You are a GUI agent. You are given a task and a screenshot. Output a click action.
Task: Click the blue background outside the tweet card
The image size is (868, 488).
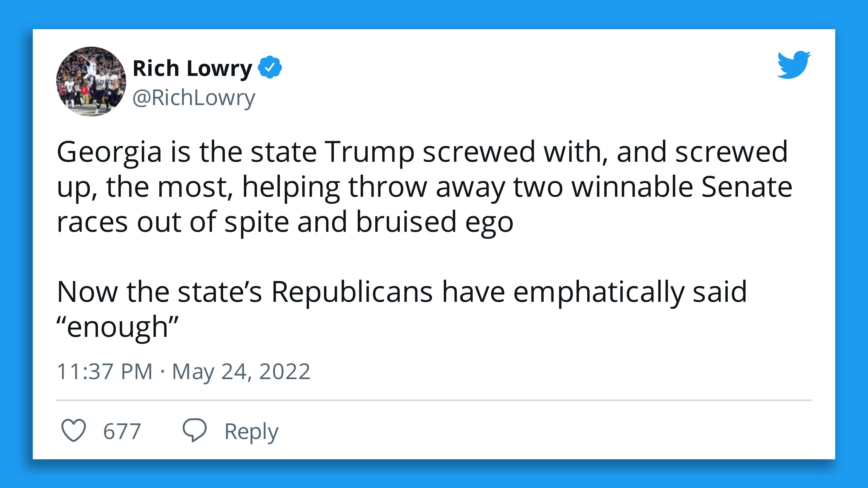434,14
